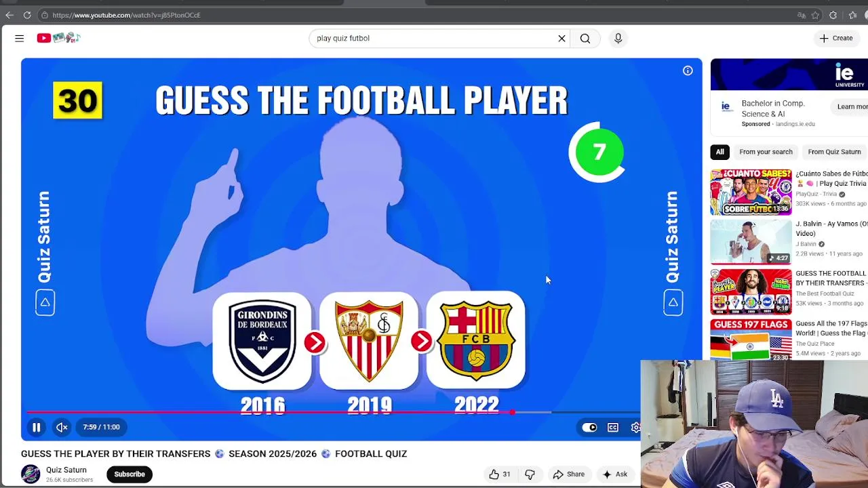
Task: Click the landings.ie.edu sponsored link
Action: [795, 124]
